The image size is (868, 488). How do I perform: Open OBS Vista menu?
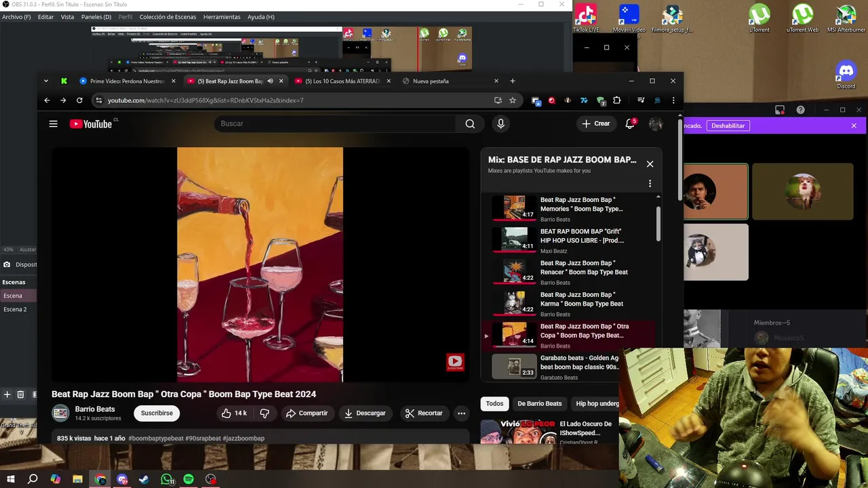coord(67,17)
